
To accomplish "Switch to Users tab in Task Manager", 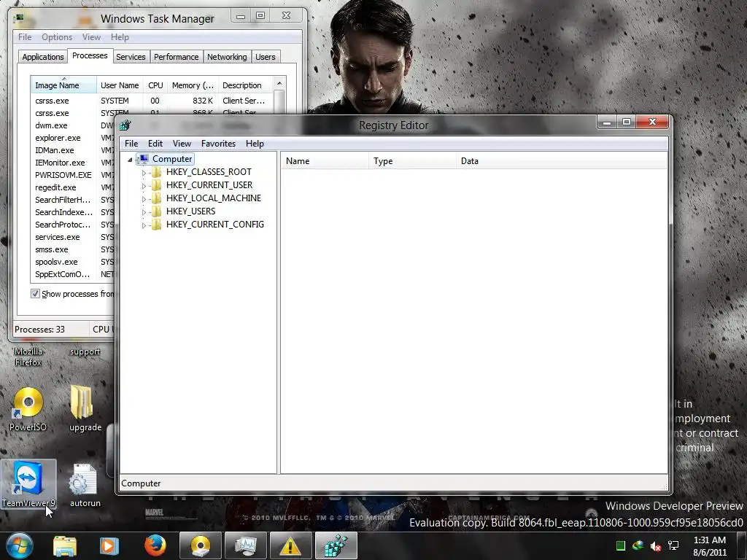I will click(266, 57).
